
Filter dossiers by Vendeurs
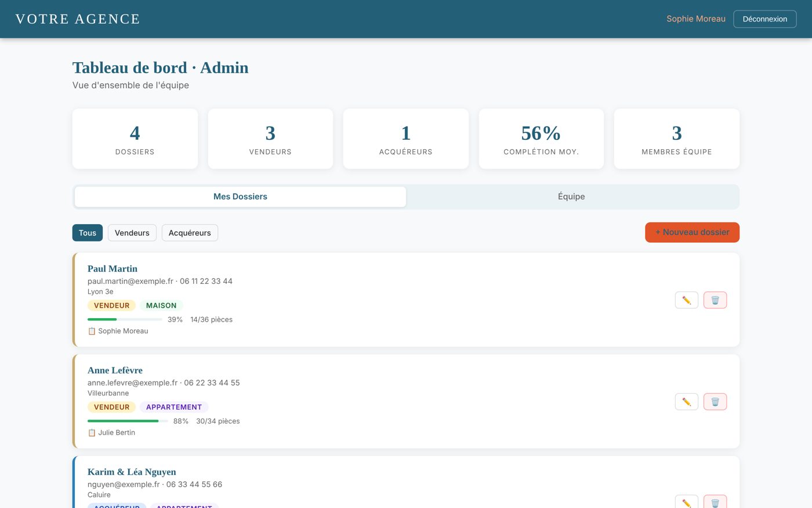(132, 233)
